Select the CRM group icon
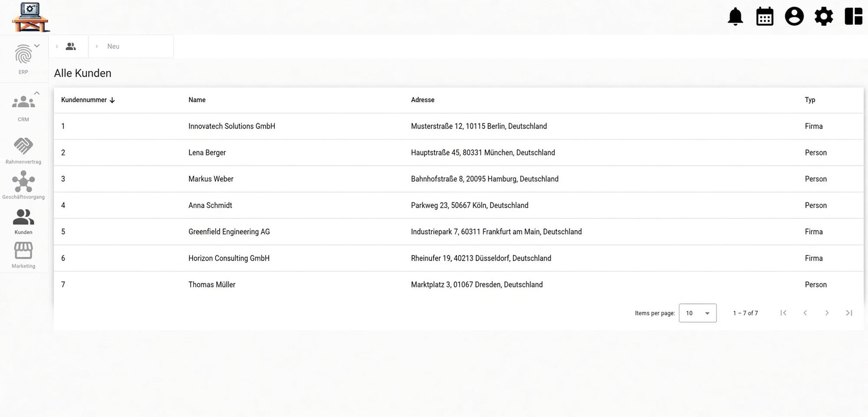868x417 pixels. 23,103
